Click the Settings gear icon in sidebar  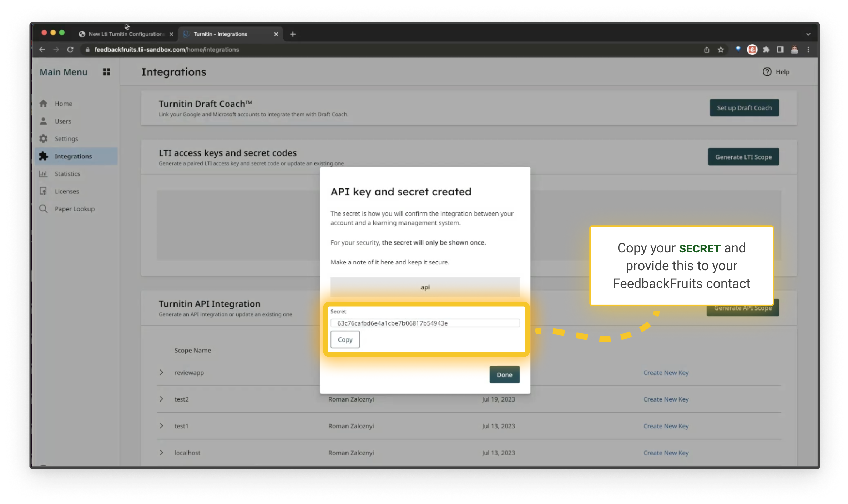point(44,138)
